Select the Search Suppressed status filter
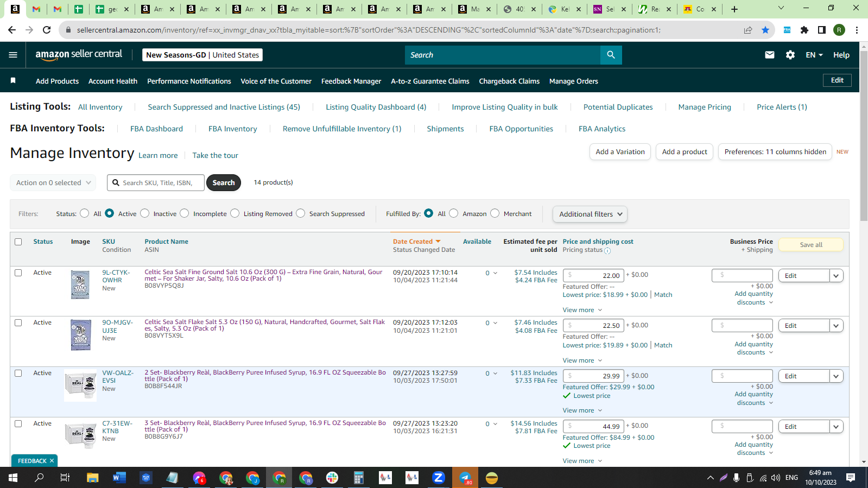This screenshot has height=488, width=868. [301, 213]
